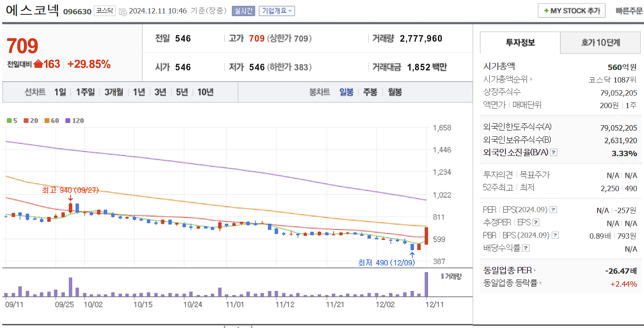Open the 외국인소진율(B/A) help tooltip icon
Viewport: 644px width, 328px height.
(554, 152)
